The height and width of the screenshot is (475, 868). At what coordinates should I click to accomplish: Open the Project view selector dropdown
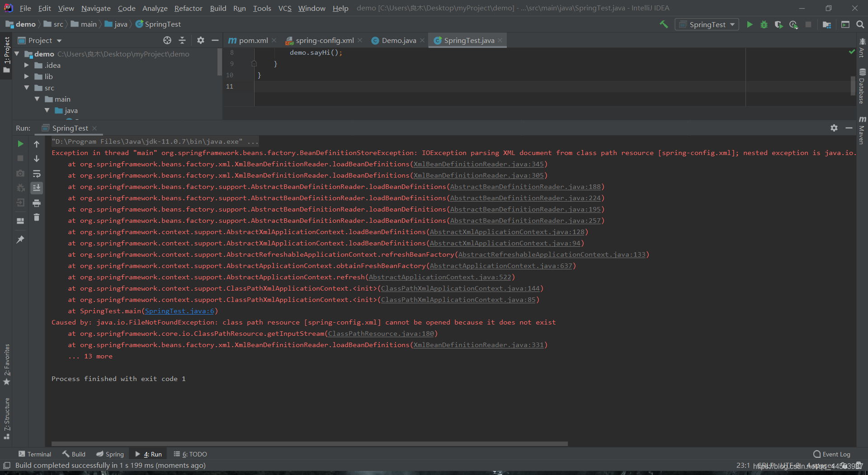pyautogui.click(x=40, y=40)
